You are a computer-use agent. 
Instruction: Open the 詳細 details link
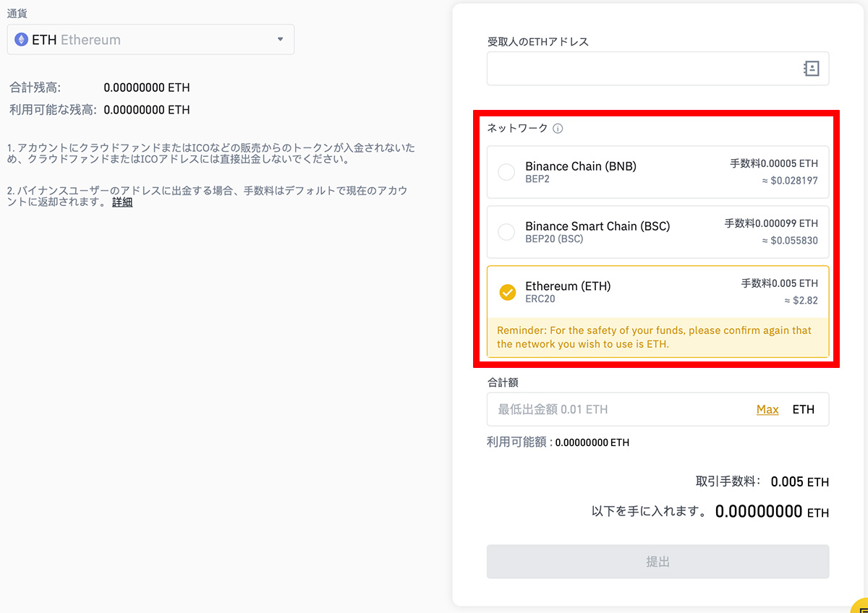[122, 202]
